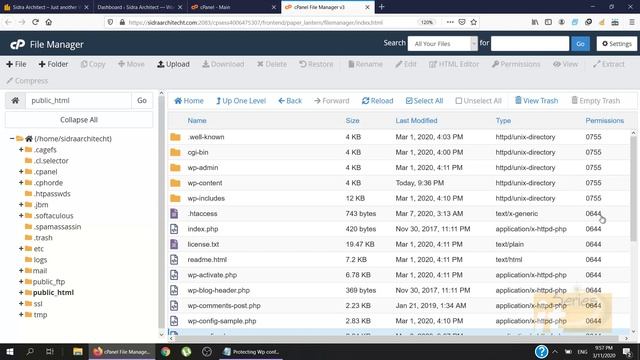Collapse the /home/sidraarchitecht root node
Screen dimensions: 640x360
coord(12,139)
